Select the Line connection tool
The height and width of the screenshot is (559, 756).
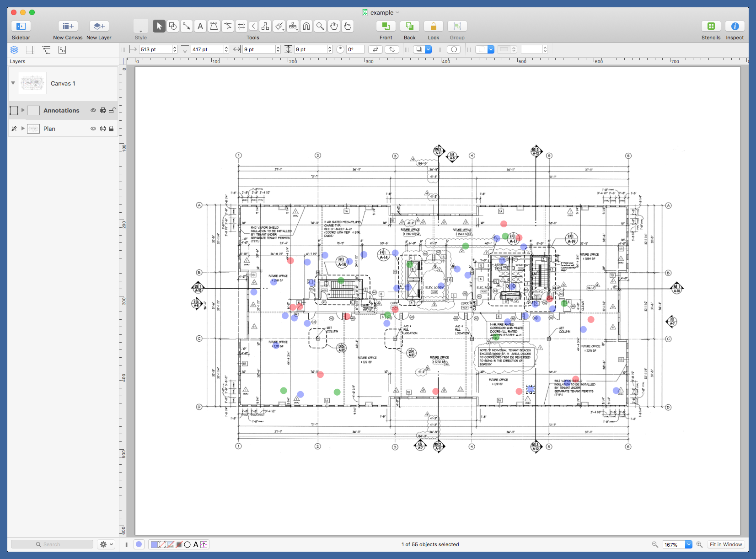(186, 26)
